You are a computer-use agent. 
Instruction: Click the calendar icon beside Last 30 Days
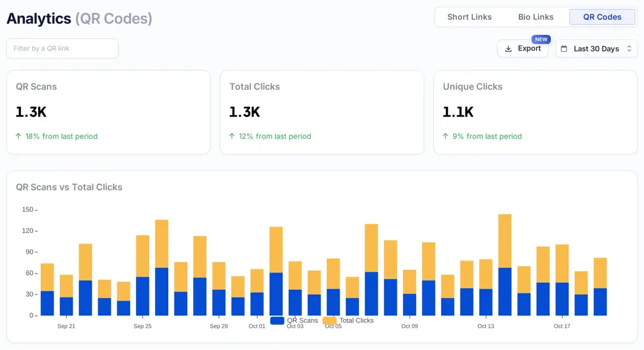click(564, 48)
